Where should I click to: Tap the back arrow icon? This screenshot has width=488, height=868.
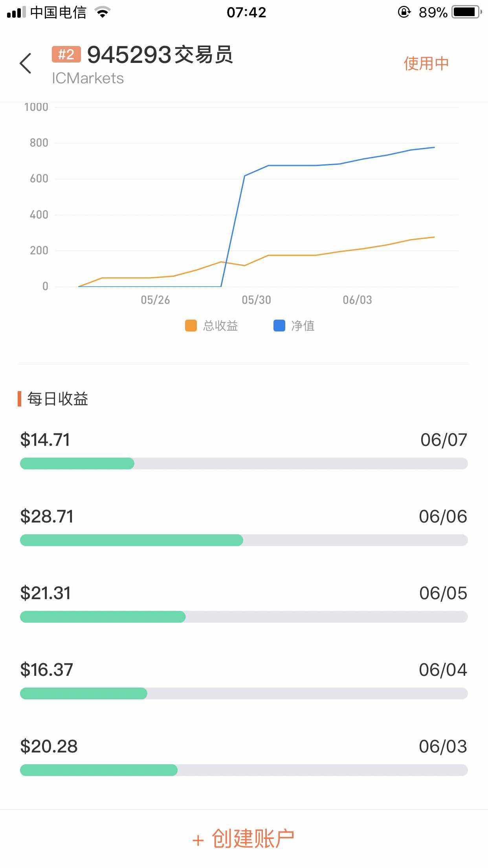click(x=26, y=63)
